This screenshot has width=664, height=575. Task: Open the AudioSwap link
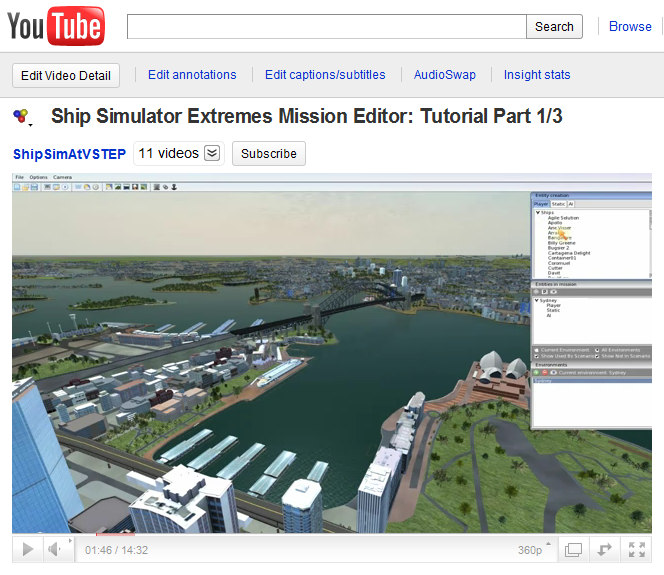coord(445,75)
